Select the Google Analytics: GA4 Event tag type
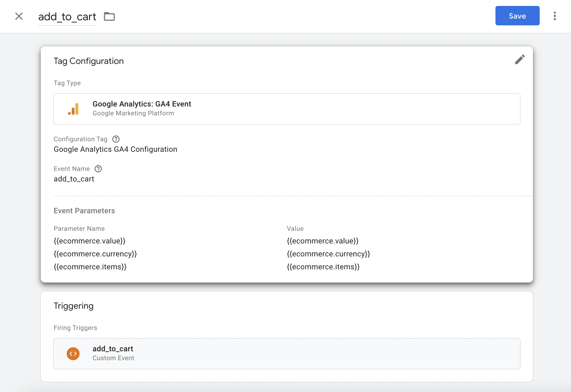Viewport: 571px width, 392px height. pos(287,109)
